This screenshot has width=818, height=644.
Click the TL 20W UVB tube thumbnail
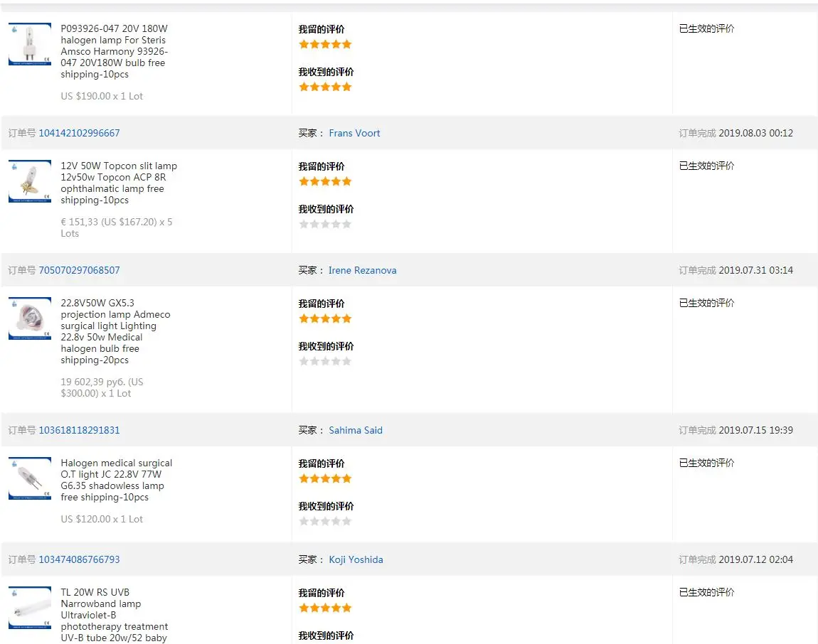tap(30, 608)
